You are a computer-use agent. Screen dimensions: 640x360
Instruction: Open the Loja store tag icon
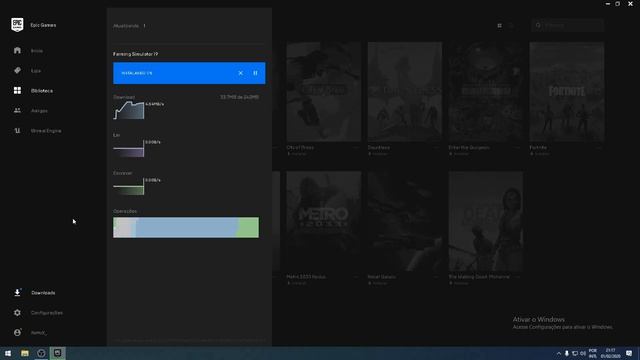click(x=17, y=71)
